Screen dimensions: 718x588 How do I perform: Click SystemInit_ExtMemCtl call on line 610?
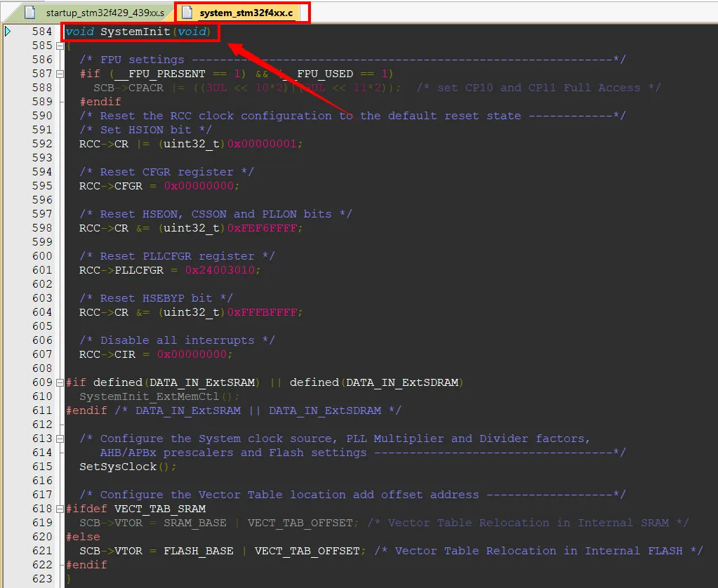(149, 396)
